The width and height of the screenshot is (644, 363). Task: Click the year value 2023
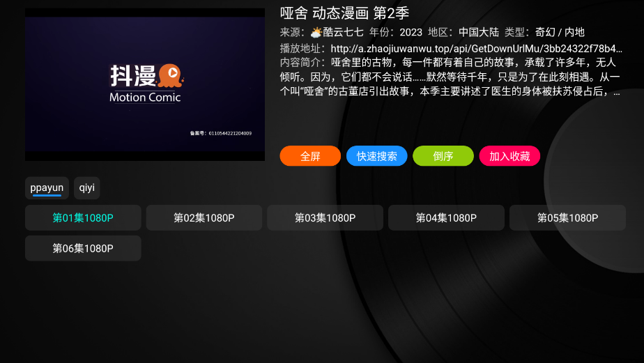coord(411,32)
